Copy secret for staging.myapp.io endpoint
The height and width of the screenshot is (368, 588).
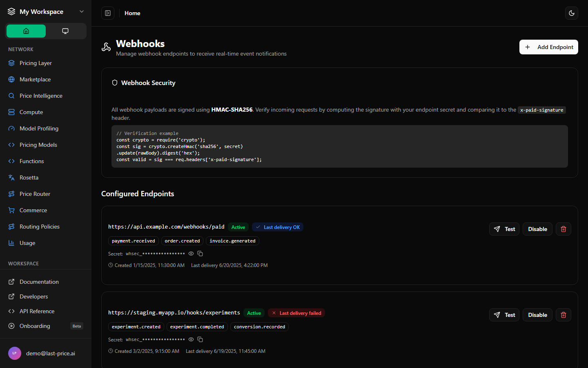(200, 339)
